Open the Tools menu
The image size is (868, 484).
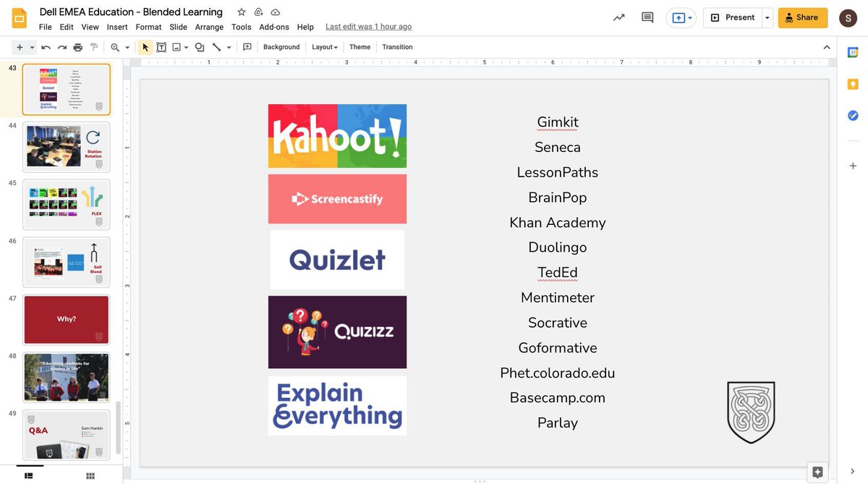tap(242, 27)
